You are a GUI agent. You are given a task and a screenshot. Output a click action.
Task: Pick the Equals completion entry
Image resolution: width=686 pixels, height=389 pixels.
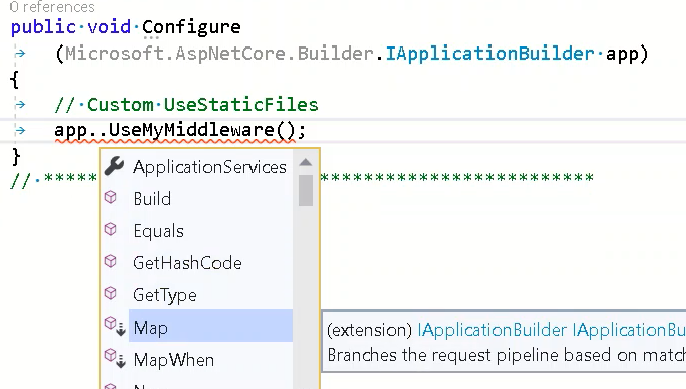tap(158, 231)
